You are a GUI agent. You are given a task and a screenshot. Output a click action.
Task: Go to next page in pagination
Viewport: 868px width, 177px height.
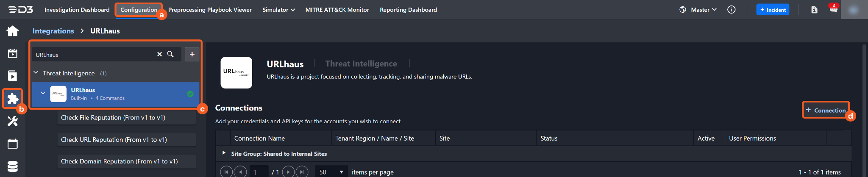click(x=288, y=172)
